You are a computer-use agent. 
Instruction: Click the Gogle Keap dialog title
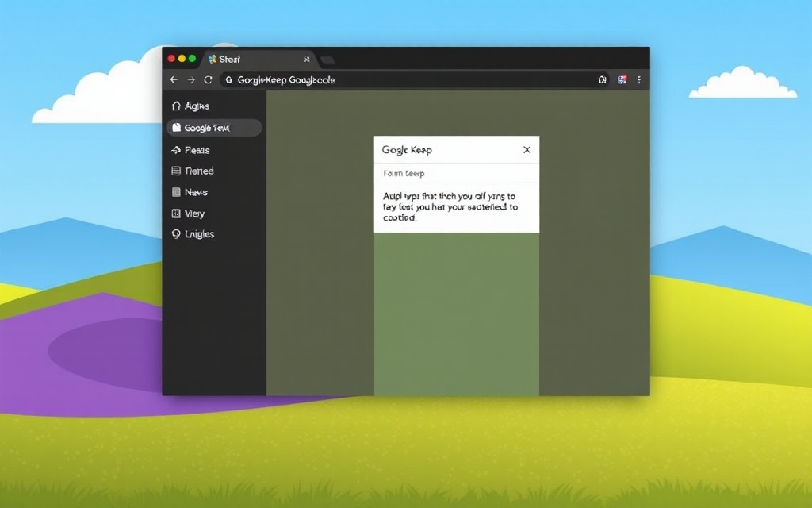tap(407, 150)
